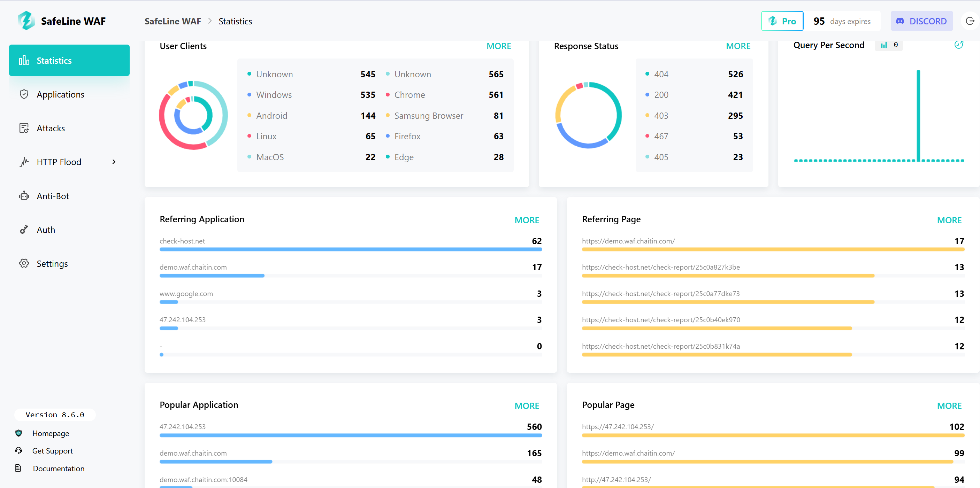Open MORE for Referring Application

click(527, 220)
